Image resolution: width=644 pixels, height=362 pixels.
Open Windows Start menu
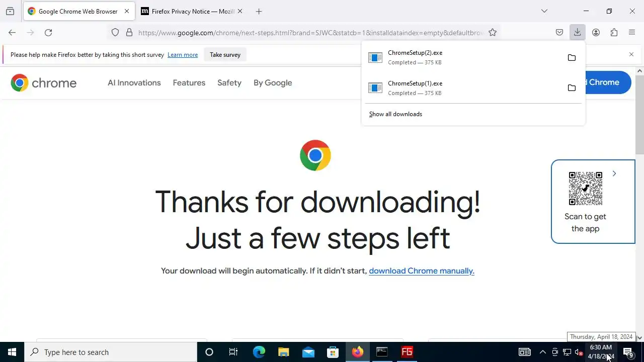point(12,352)
